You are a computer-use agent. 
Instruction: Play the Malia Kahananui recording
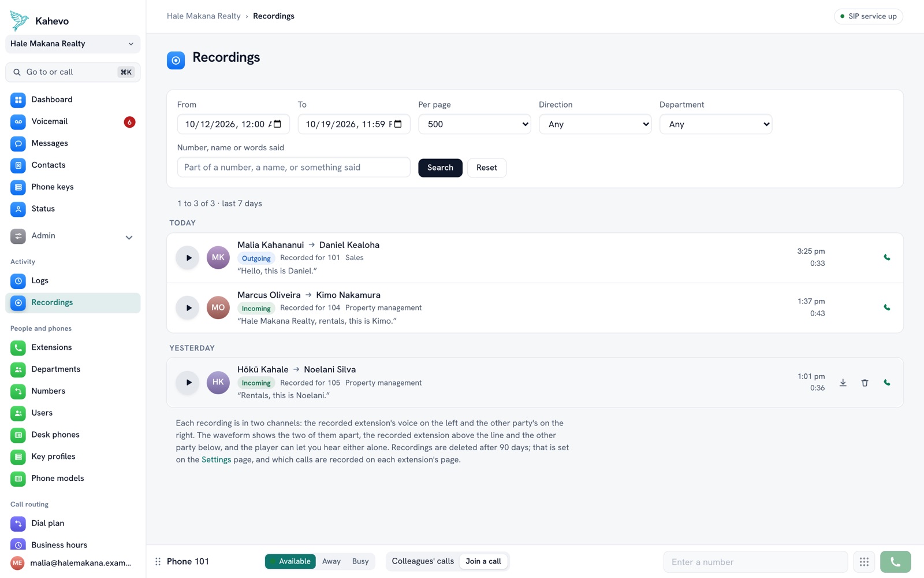(x=188, y=258)
